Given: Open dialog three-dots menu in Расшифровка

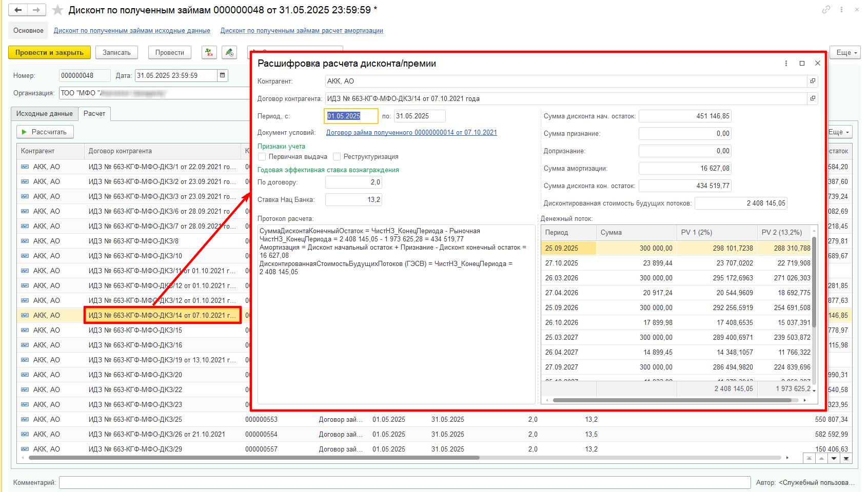Looking at the screenshot, I should (x=786, y=63).
